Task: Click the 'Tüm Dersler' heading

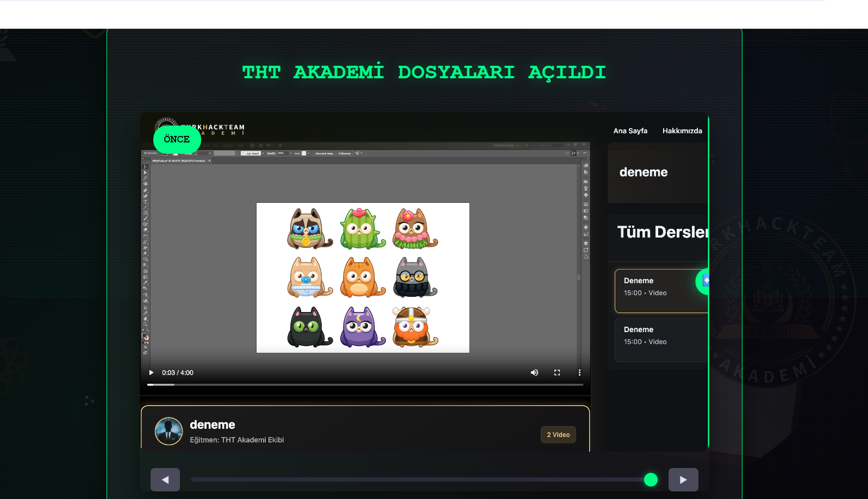Action: coord(663,232)
